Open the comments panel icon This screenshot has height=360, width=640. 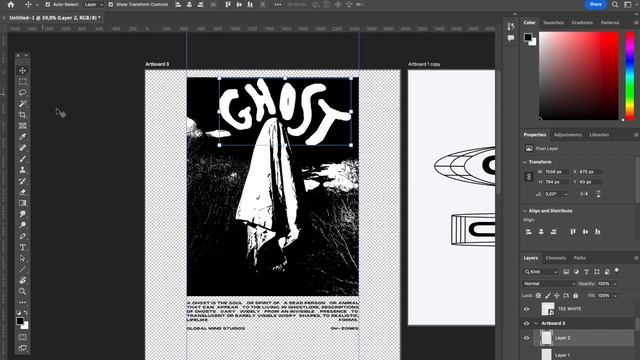tap(511, 38)
